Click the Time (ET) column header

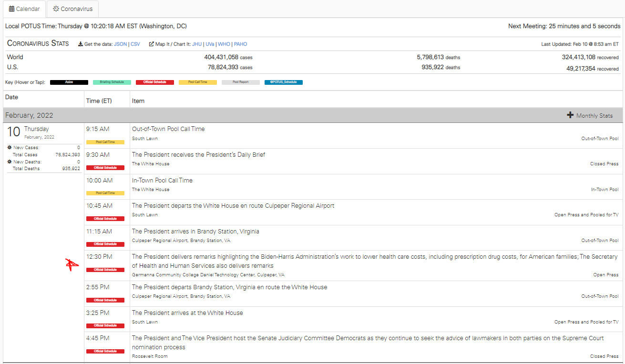click(x=100, y=101)
